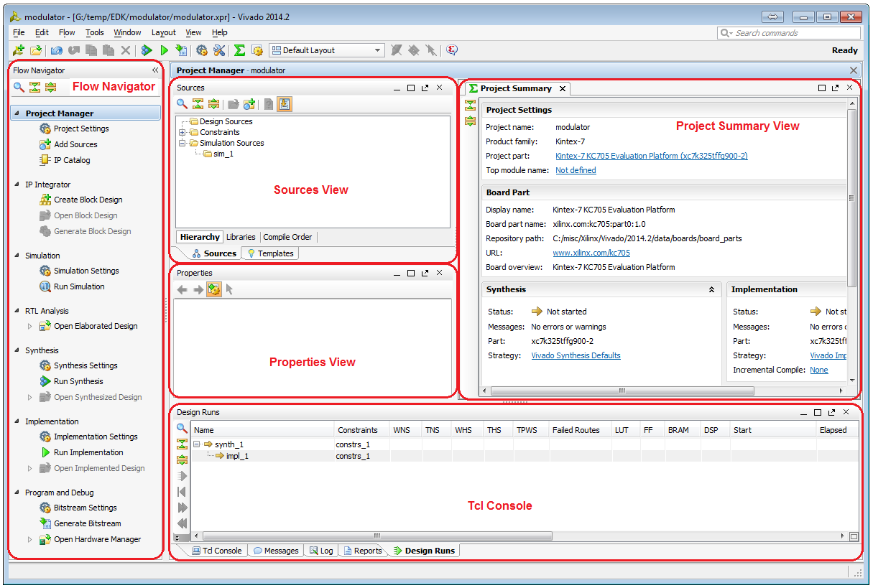Screen dimensions: 873x588
Task: Open the Flow menu
Action: click(x=67, y=32)
